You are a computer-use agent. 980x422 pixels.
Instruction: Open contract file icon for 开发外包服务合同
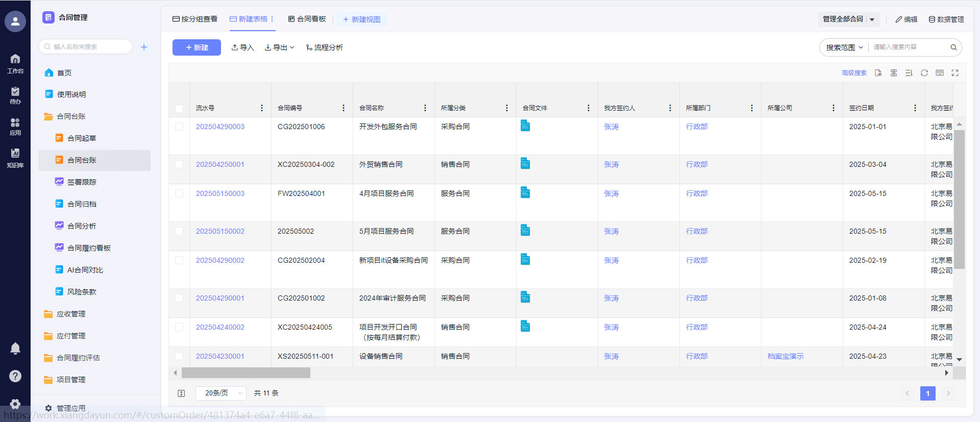pyautogui.click(x=525, y=126)
